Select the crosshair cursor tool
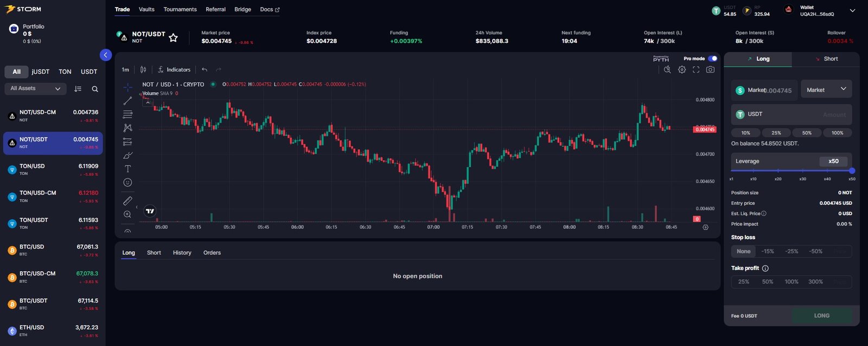The width and height of the screenshot is (868, 346). point(127,87)
